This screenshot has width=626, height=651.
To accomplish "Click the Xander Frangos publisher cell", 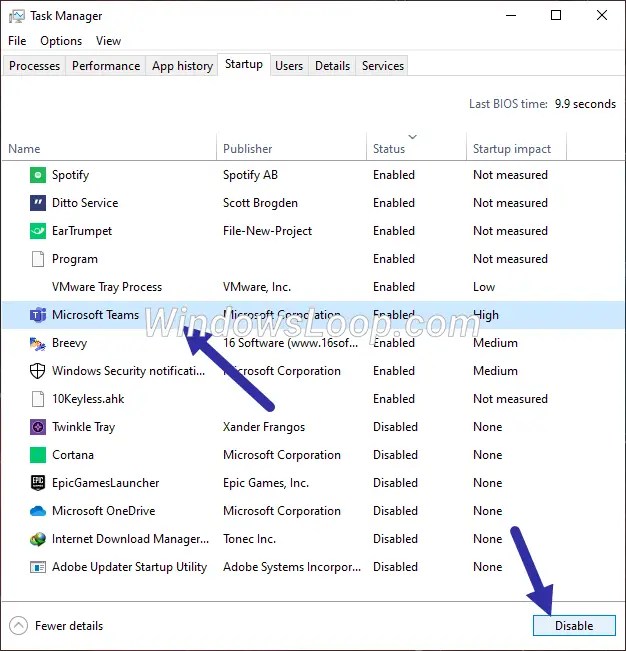I will [264, 427].
